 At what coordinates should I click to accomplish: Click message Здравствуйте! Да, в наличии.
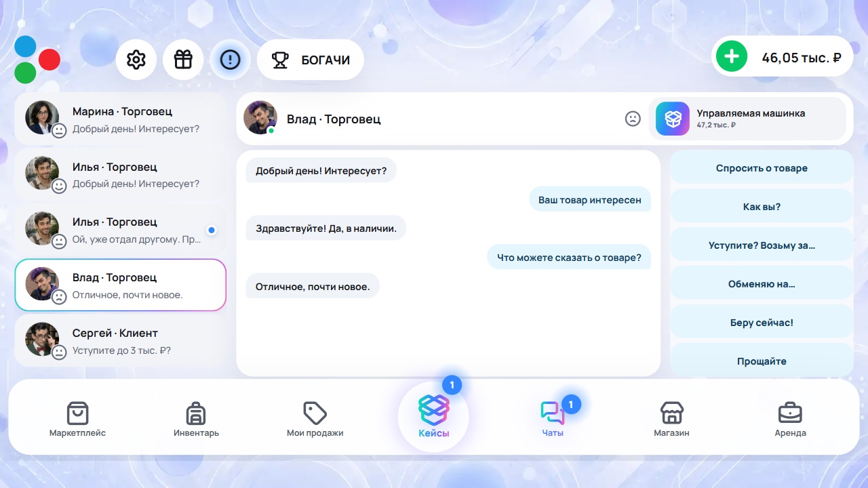click(326, 228)
